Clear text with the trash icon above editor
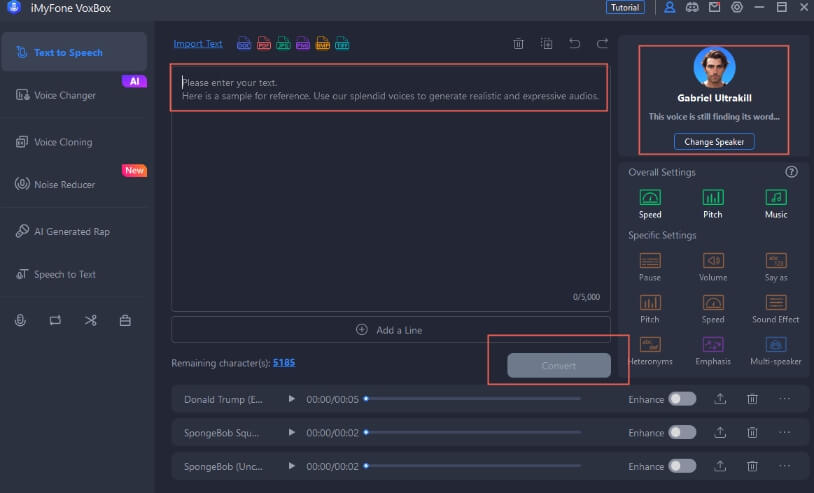This screenshot has width=814, height=493. point(518,44)
